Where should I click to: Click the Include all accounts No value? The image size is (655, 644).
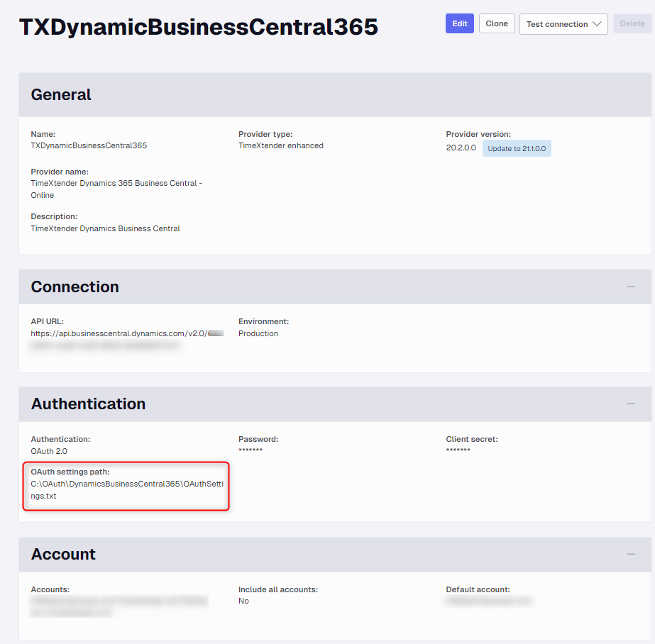(243, 601)
